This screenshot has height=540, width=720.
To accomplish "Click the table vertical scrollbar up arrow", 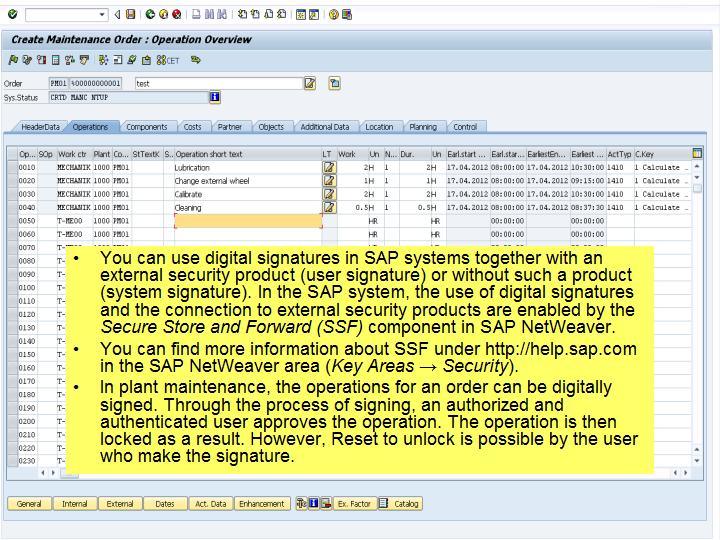I will tap(697, 166).
